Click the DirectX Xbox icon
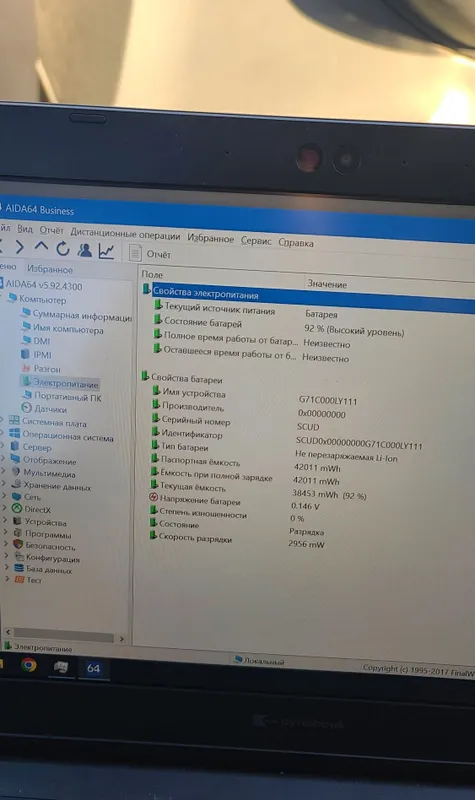The image size is (475, 800). coord(17,508)
